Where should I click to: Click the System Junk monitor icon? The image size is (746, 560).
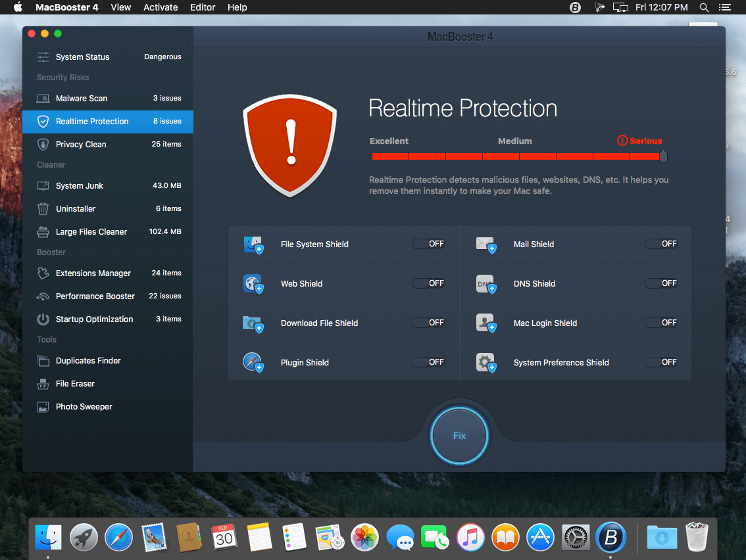pos(43,186)
